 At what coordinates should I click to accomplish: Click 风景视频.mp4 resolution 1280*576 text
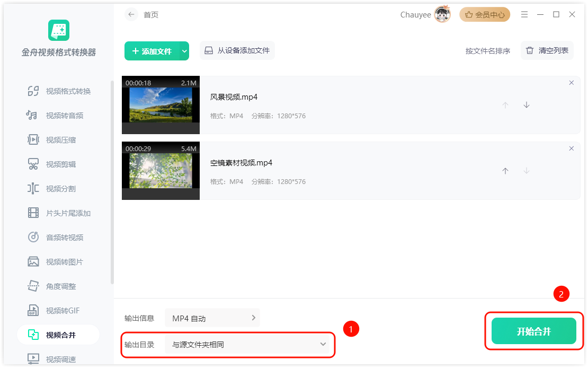point(291,116)
